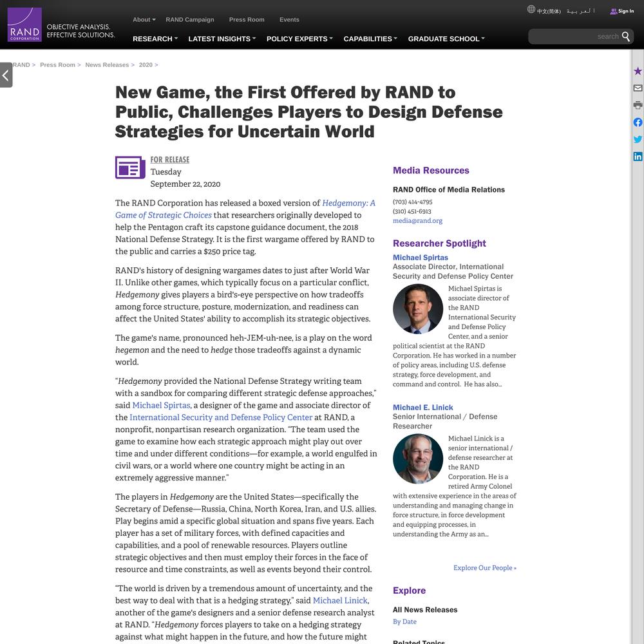
Task: Open the RAND Campaign menu item
Action: point(190,19)
